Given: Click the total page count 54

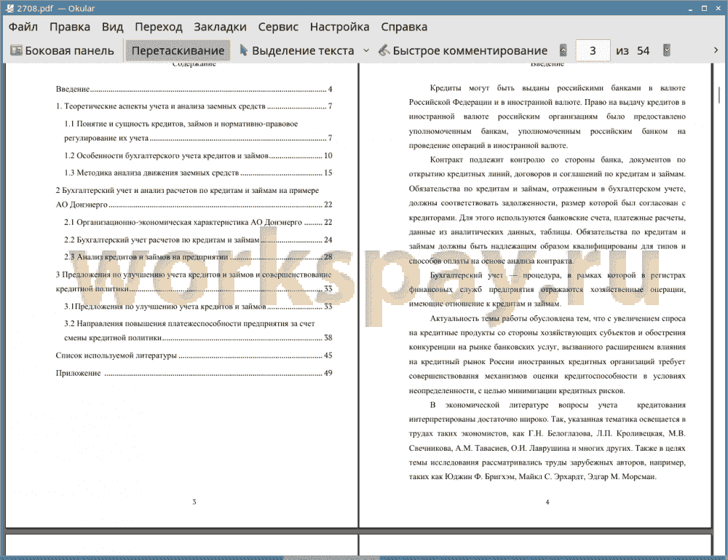Looking at the screenshot, I should coord(643,51).
